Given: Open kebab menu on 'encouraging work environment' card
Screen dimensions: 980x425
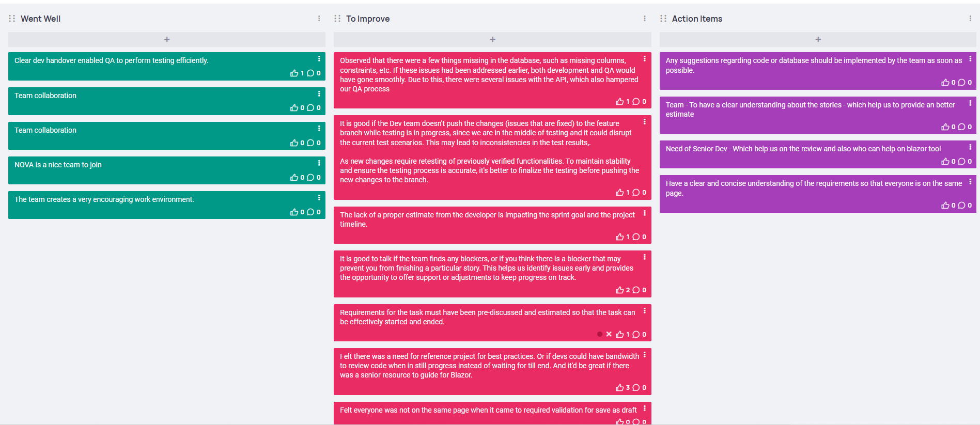Looking at the screenshot, I should point(319,198).
